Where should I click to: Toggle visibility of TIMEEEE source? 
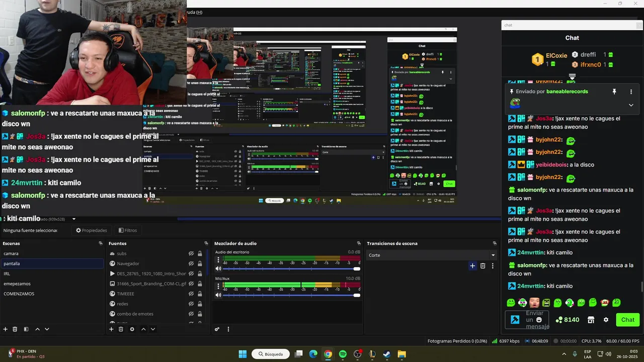point(191,294)
